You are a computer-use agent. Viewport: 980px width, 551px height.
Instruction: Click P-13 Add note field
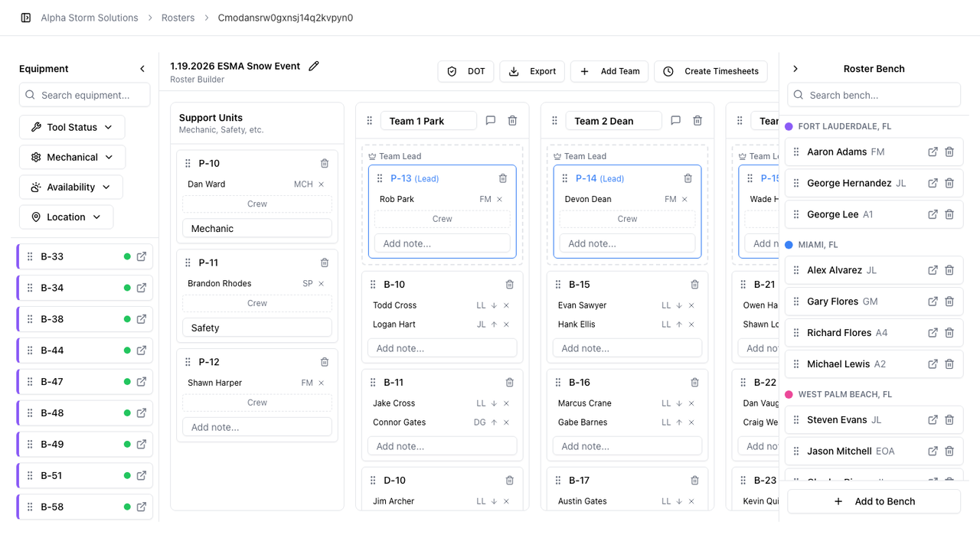point(443,243)
